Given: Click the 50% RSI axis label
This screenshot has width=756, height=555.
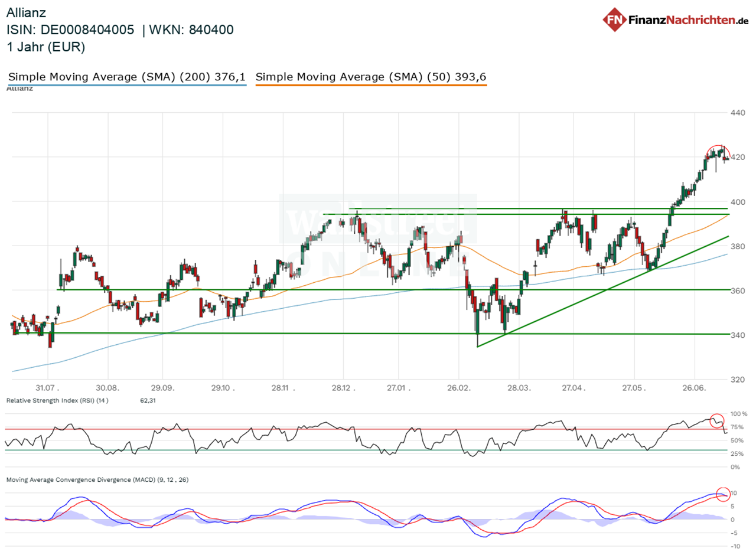Looking at the screenshot, I should point(737,440).
